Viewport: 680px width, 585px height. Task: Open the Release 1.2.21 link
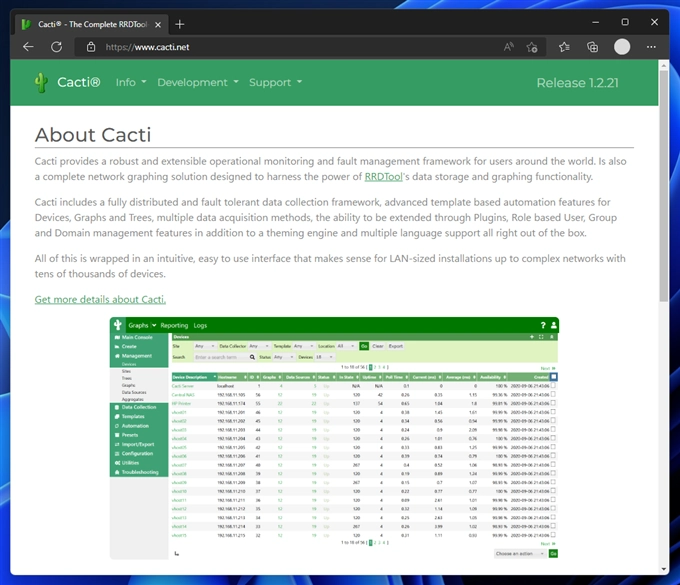577,83
